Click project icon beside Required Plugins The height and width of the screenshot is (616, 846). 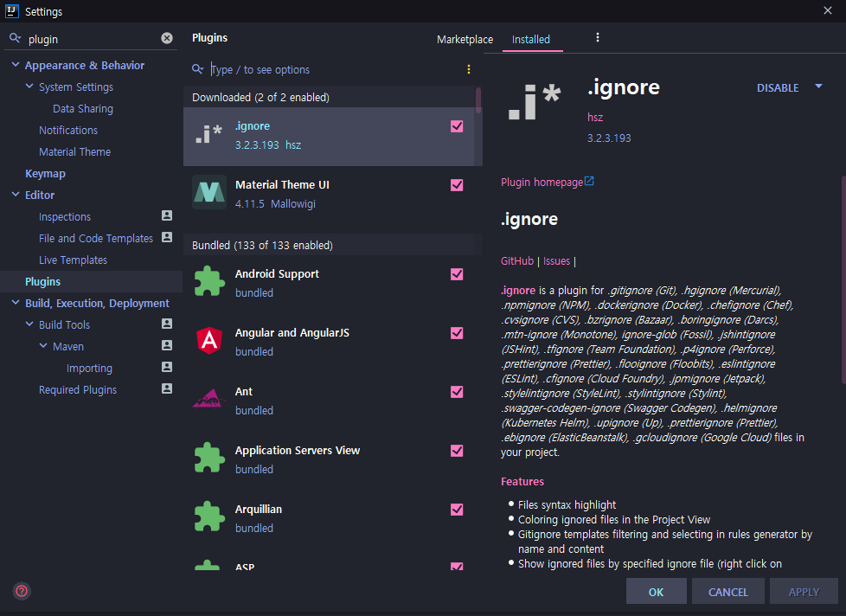click(x=167, y=388)
